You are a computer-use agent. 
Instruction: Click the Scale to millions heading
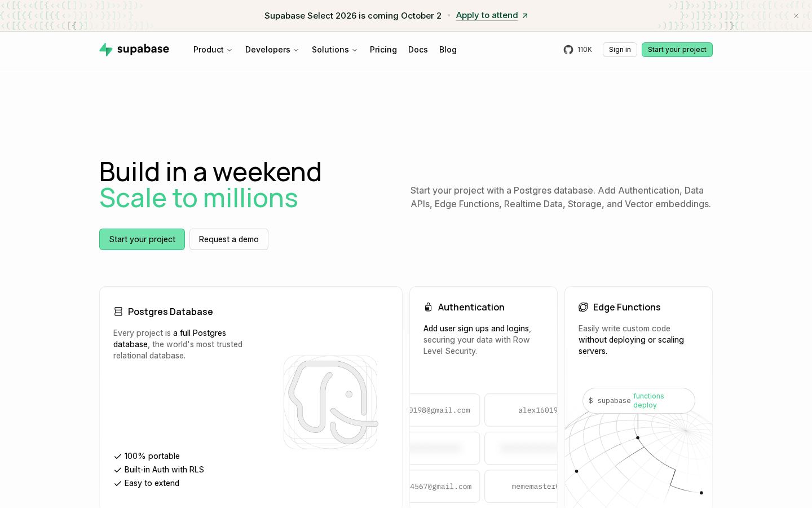tap(198, 198)
